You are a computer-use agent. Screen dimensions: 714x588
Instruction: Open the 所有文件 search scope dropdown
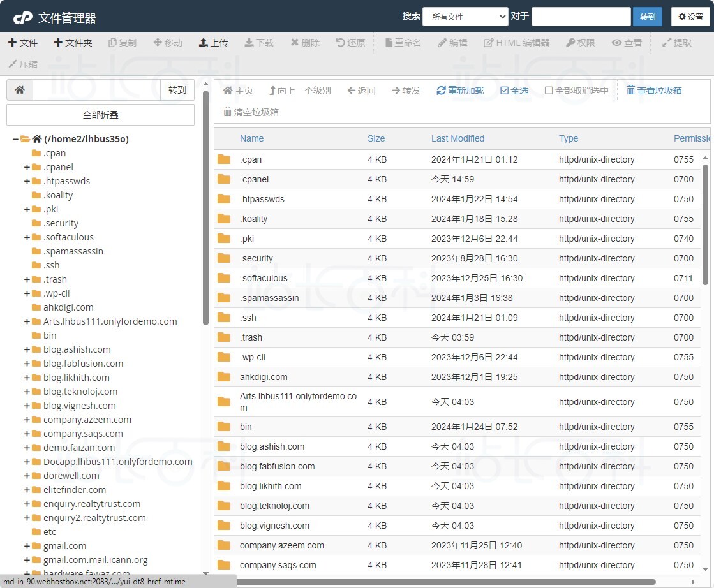(x=465, y=17)
